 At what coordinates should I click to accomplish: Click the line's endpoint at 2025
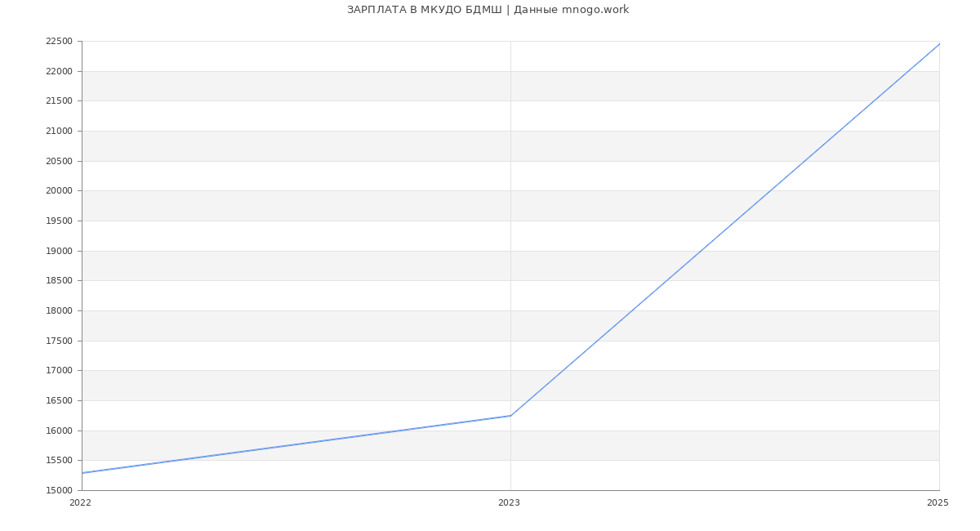tap(939, 44)
